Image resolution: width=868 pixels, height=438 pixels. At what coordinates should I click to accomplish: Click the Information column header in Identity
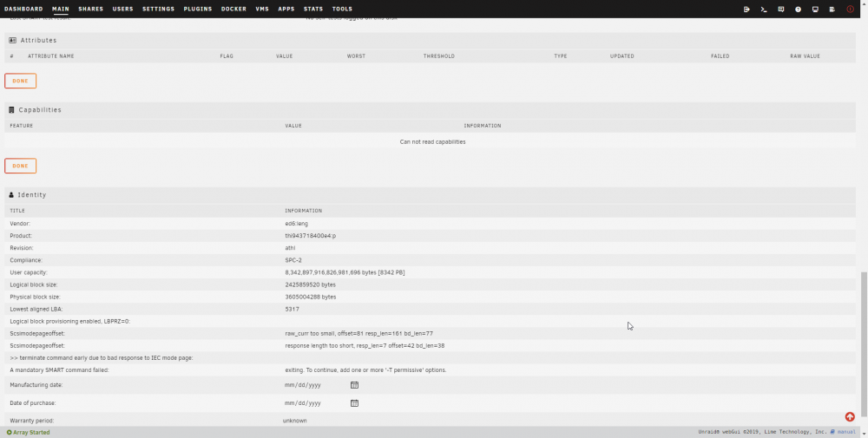click(303, 211)
